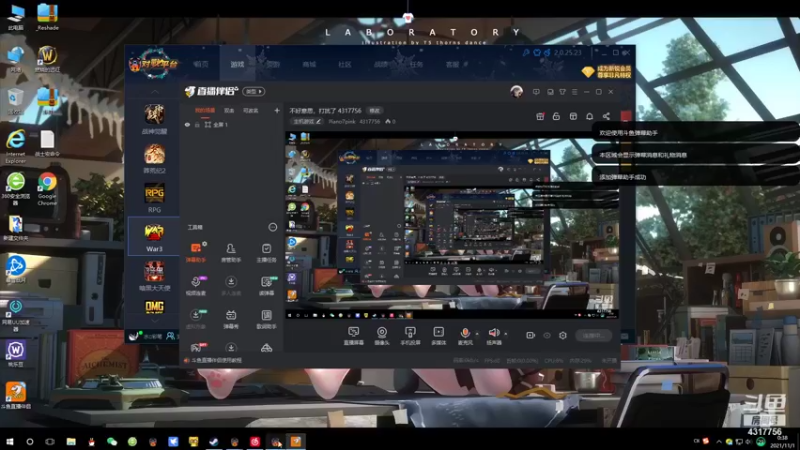Expand speaker options arrow
The height and width of the screenshot is (450, 800).
506,334
